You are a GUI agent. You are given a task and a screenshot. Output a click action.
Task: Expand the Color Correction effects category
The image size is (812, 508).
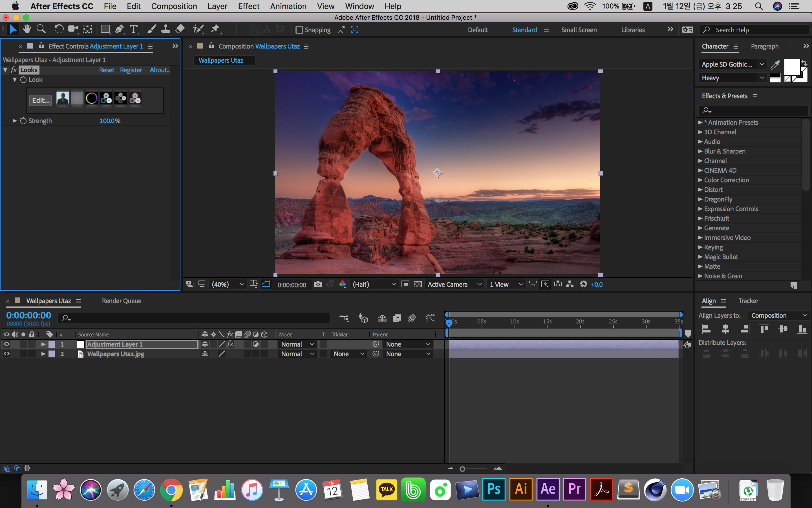[x=700, y=180]
